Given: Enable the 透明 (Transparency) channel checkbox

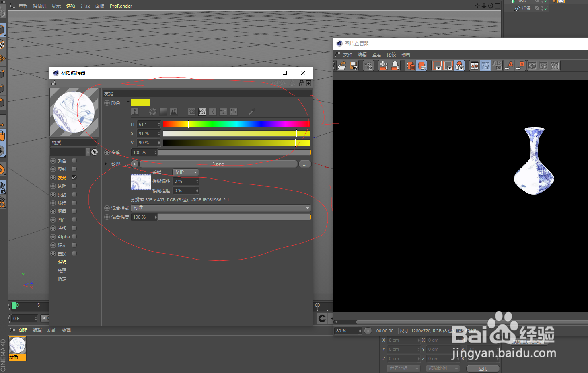Looking at the screenshot, I should [73, 186].
